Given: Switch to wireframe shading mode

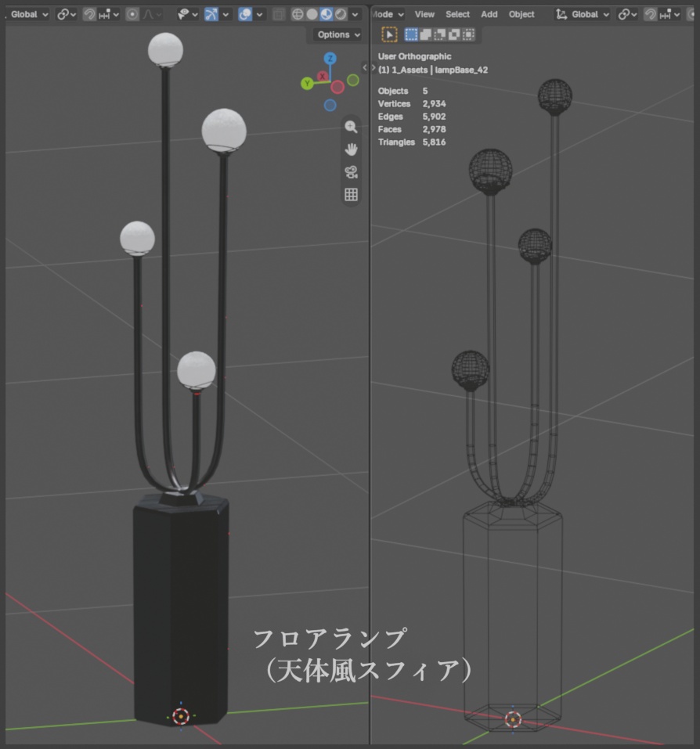Looking at the screenshot, I should tap(298, 14).
